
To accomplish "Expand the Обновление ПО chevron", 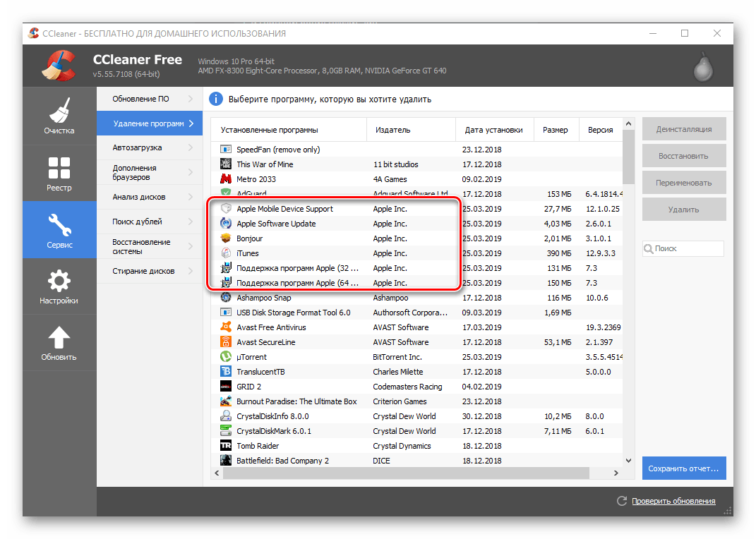I will pyautogui.click(x=191, y=99).
